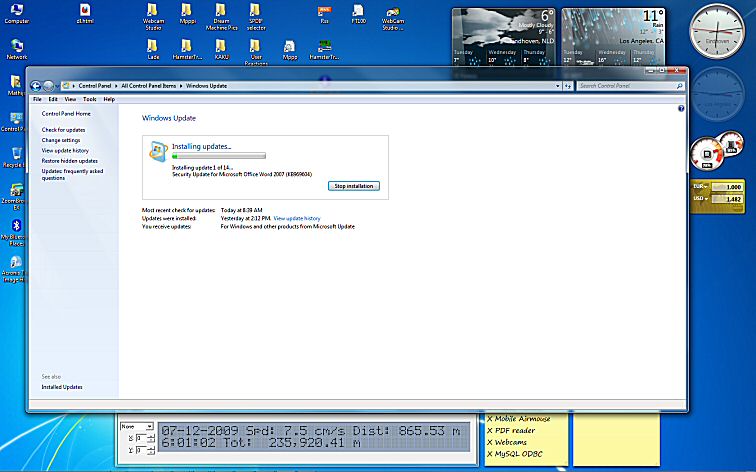Open the Computer desktop icon

coord(16,13)
